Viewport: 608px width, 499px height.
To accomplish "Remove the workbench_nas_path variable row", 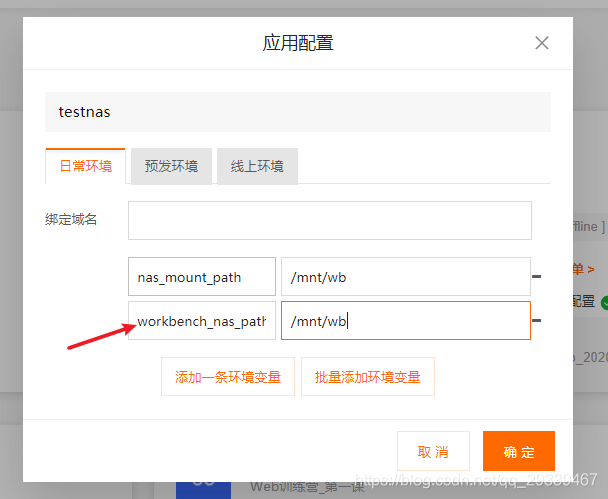I will [x=537, y=321].
